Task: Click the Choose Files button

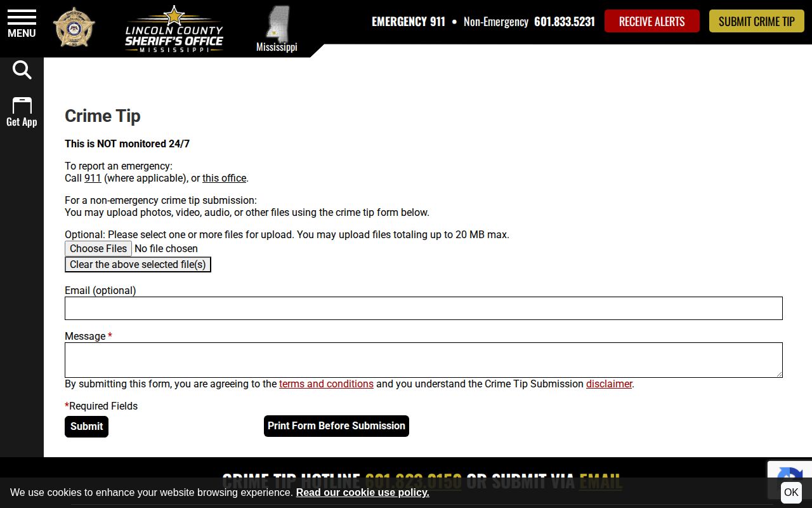Action: pos(98,248)
